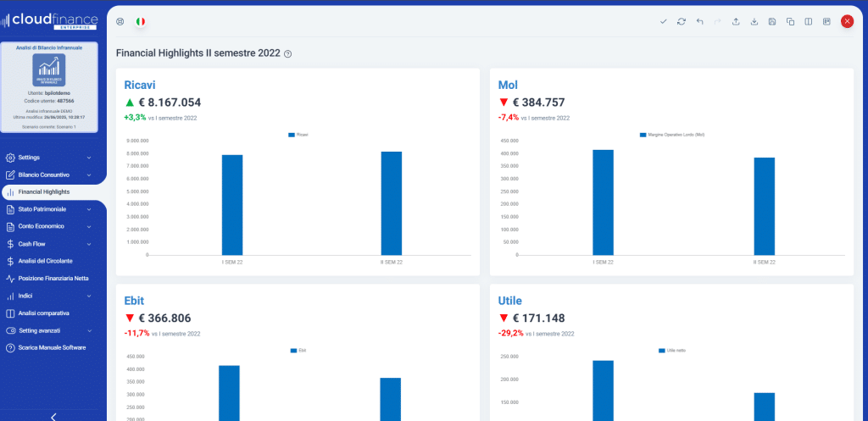The width and height of the screenshot is (868, 421).
Task: Open Analisi comparativa
Action: [44, 313]
